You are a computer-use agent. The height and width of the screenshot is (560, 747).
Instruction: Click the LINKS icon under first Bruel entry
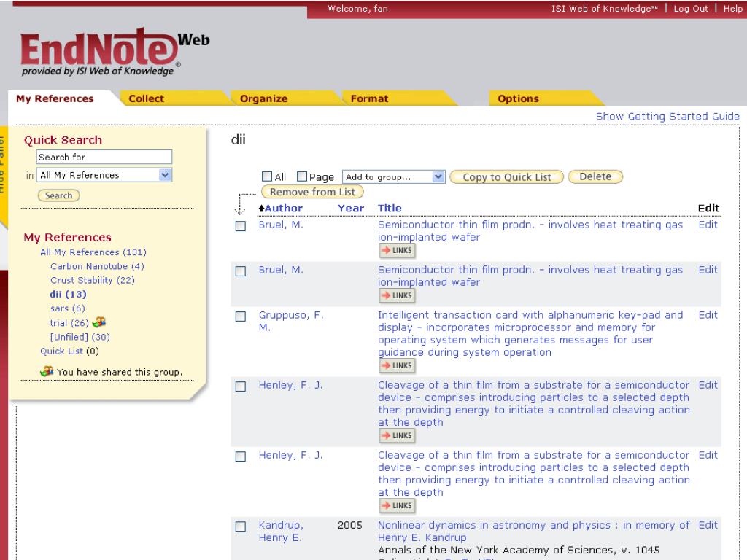[398, 251]
